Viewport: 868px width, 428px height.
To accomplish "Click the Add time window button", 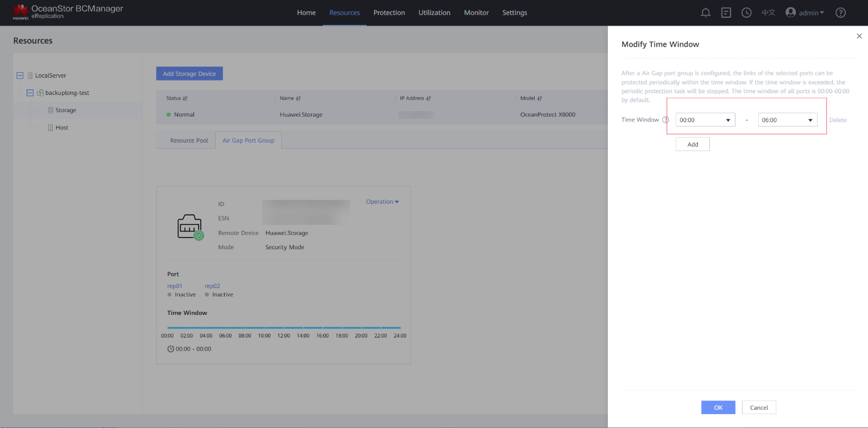I will point(692,144).
